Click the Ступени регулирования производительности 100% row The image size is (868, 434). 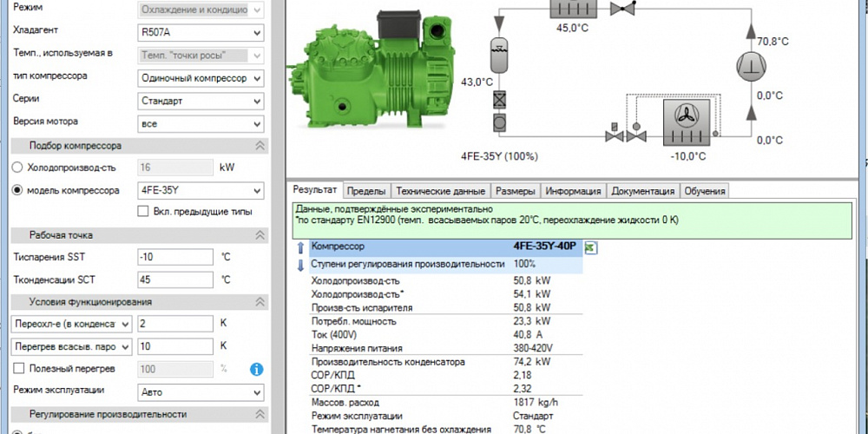[446, 265]
